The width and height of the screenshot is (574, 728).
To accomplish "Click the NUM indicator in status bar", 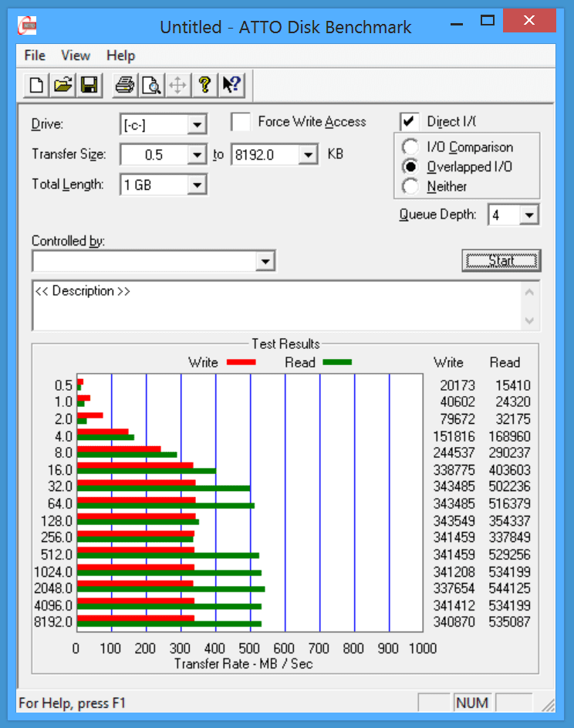I will click(x=472, y=703).
